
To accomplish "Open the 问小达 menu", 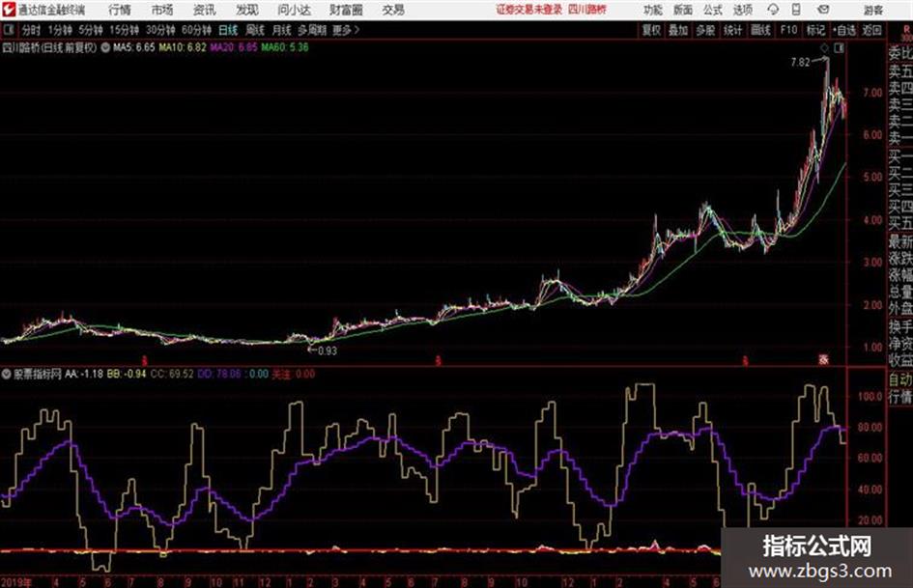I will coord(294,10).
